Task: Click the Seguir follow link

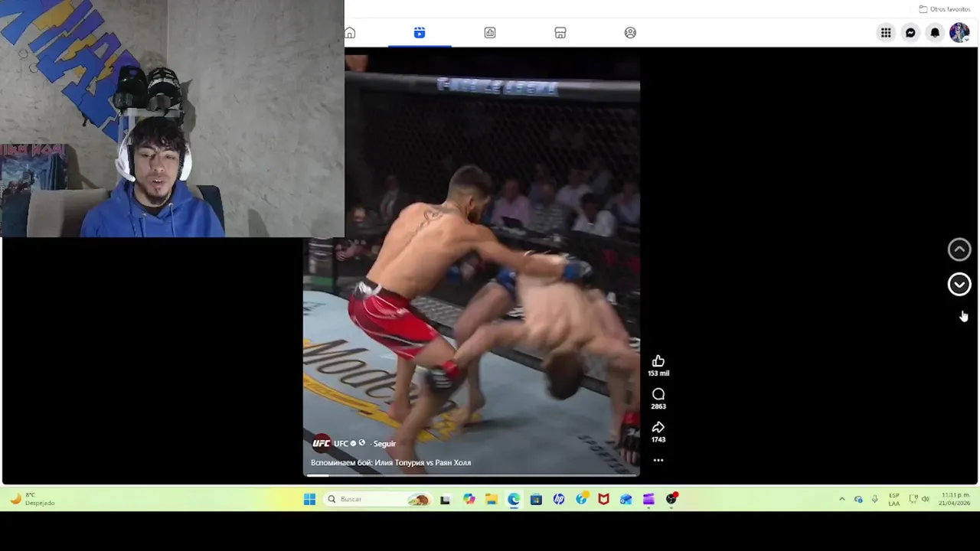Action: click(384, 444)
